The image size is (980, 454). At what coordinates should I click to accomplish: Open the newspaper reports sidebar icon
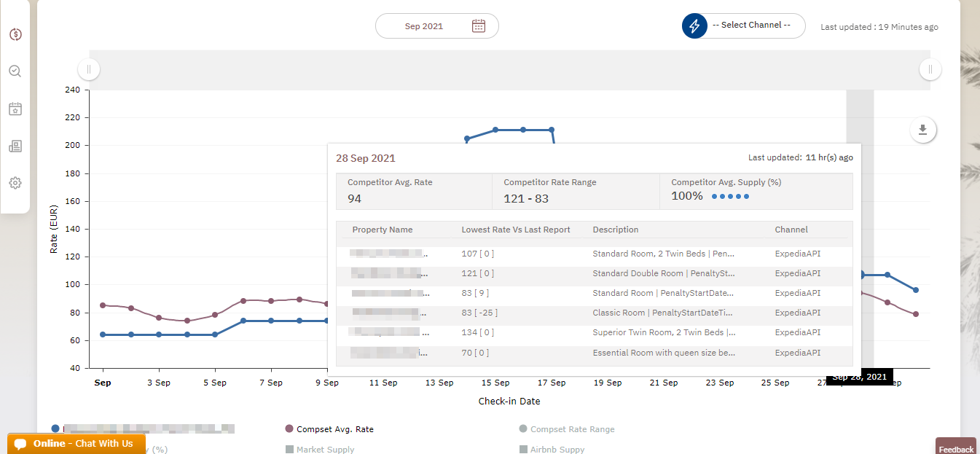15,146
